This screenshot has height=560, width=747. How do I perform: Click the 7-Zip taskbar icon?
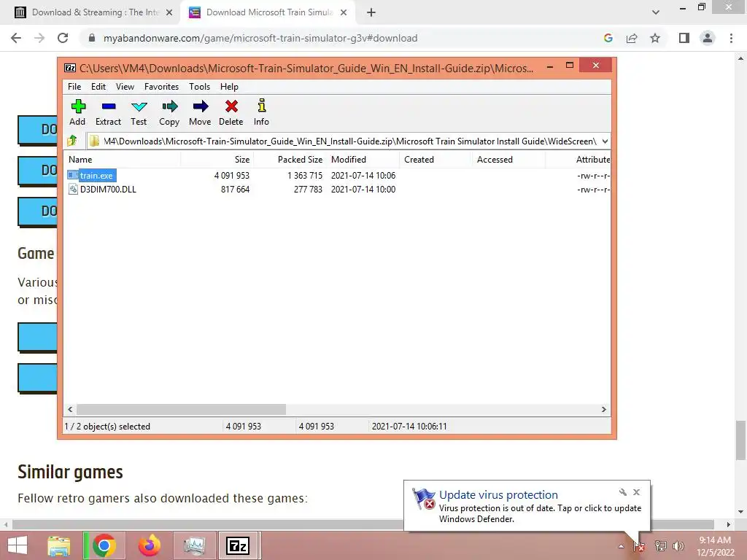click(237, 545)
